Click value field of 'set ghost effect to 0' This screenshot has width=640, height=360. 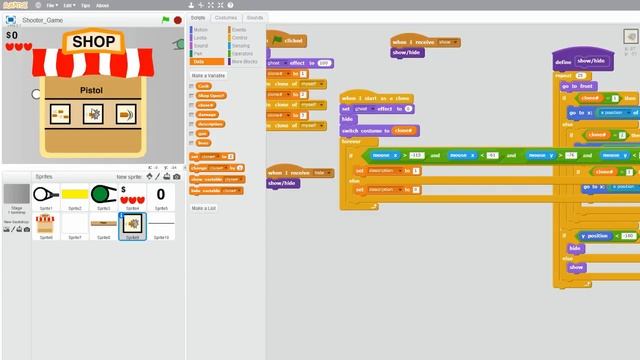coord(408,109)
